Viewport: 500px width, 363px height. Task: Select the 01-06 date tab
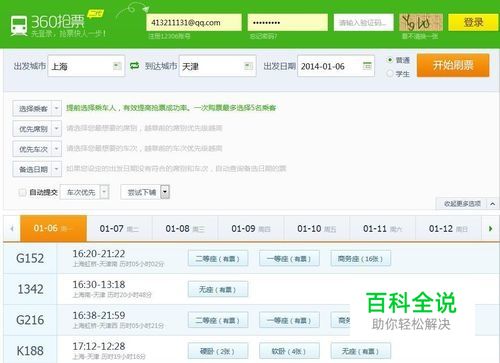pyautogui.click(x=53, y=228)
